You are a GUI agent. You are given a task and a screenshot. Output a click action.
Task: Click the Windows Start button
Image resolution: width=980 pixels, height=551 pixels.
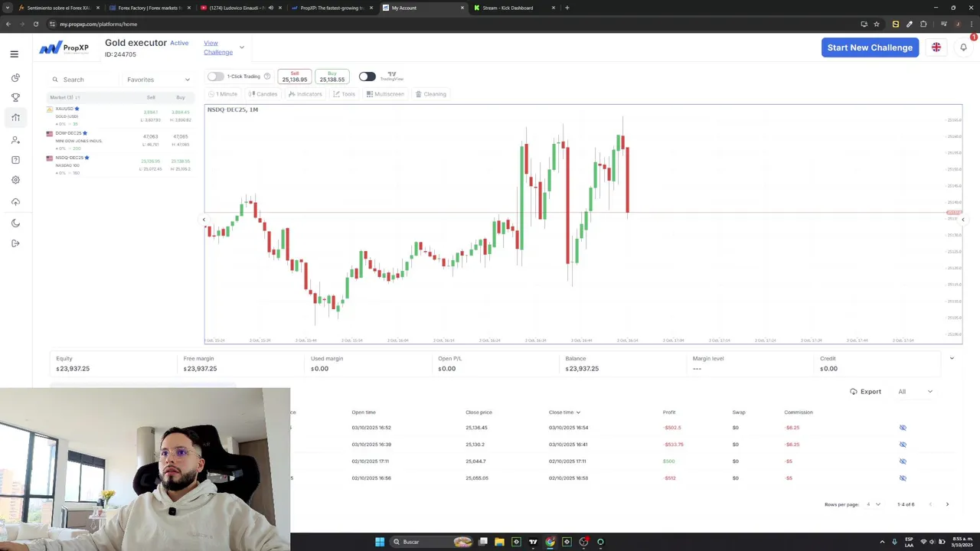pyautogui.click(x=380, y=542)
